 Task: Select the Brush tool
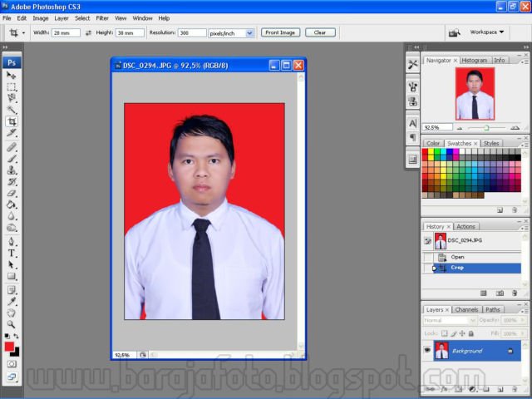11,159
